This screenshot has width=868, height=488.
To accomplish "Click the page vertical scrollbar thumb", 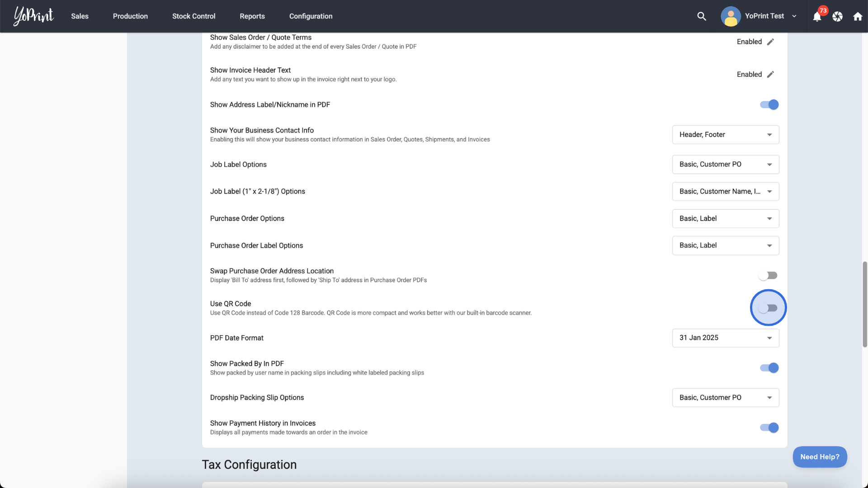I will (x=865, y=304).
